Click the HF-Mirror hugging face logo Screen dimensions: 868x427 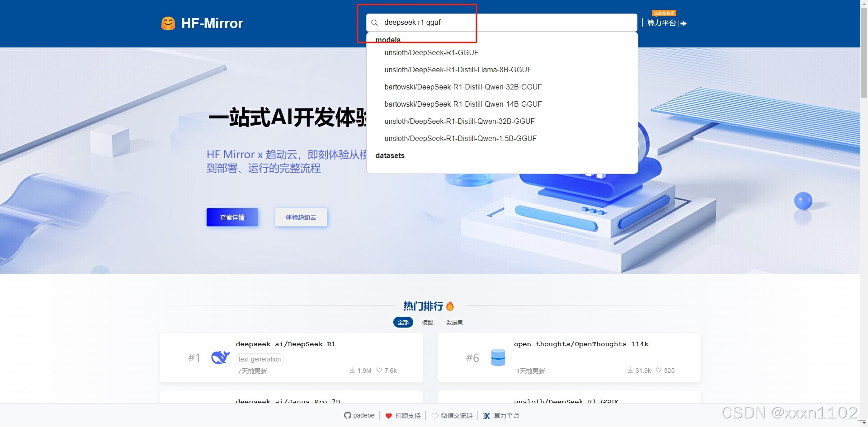pyautogui.click(x=168, y=23)
